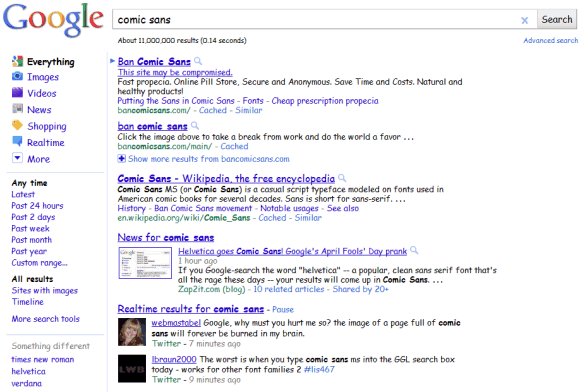This screenshot has width=580, height=392.
Task: Open webmastabel Twitter profile link
Action: click(176, 323)
